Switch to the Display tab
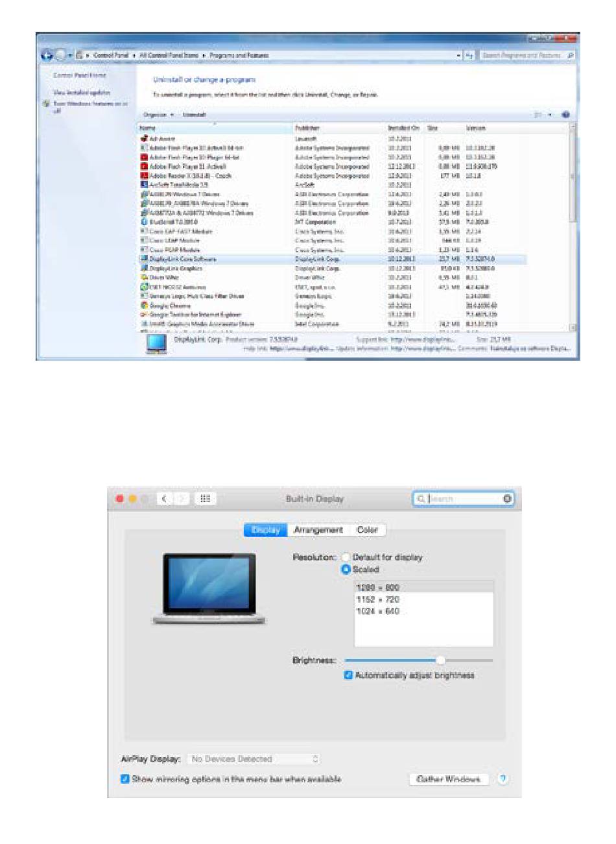Screen dimensions: 616x844 coord(266,530)
